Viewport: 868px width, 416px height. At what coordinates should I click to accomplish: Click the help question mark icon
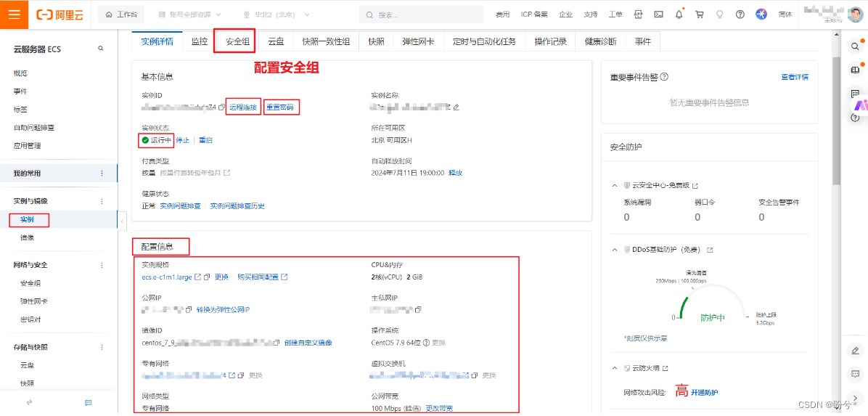pyautogui.click(x=740, y=15)
